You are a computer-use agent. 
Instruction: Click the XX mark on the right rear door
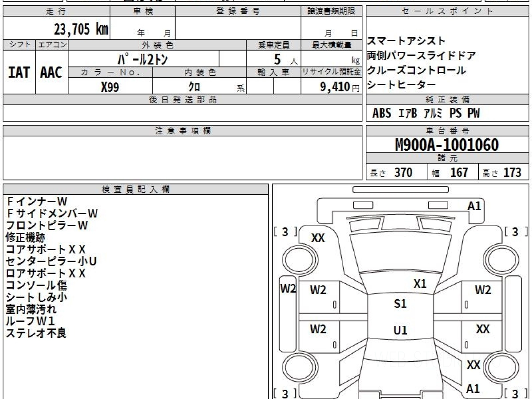[x=483, y=329]
